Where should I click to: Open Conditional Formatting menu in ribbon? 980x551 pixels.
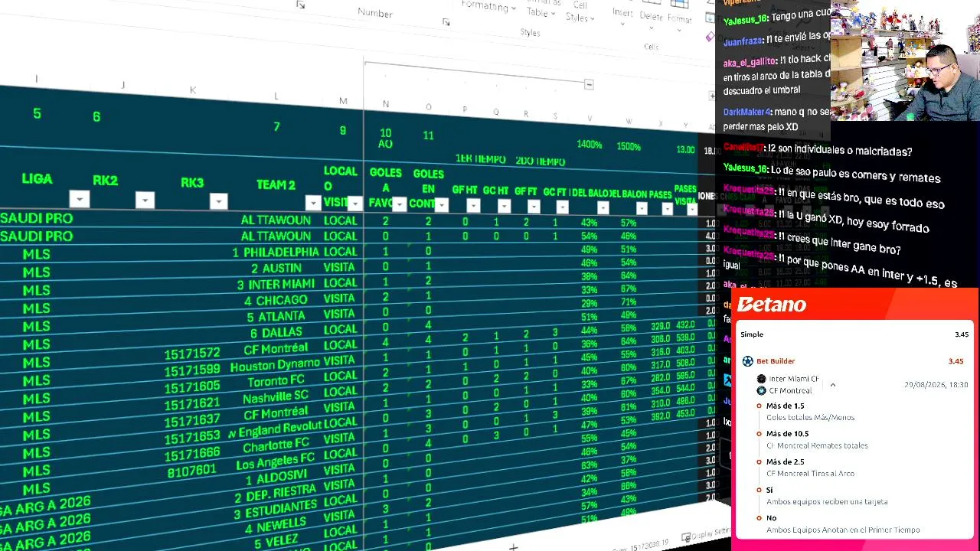click(488, 6)
